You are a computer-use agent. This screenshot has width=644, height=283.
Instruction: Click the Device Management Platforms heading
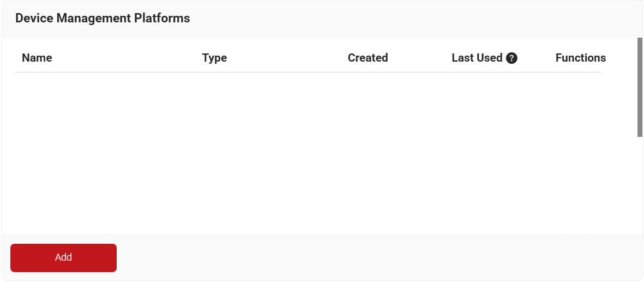click(x=103, y=18)
